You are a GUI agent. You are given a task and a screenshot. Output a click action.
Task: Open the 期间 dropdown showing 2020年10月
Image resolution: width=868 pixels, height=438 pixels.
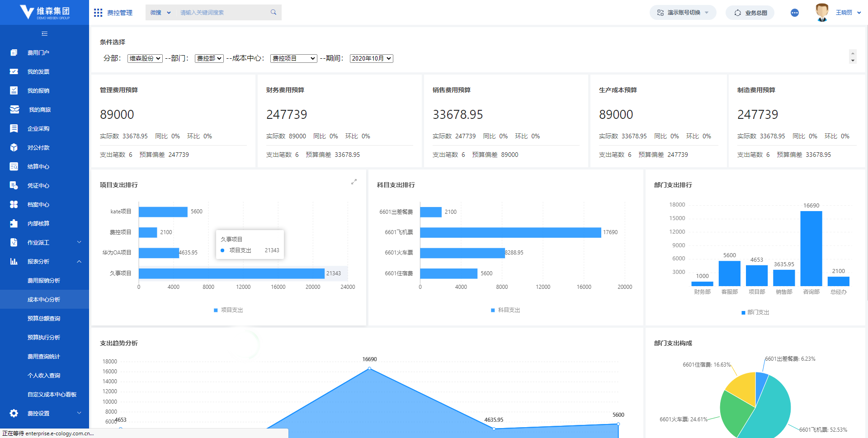point(371,58)
